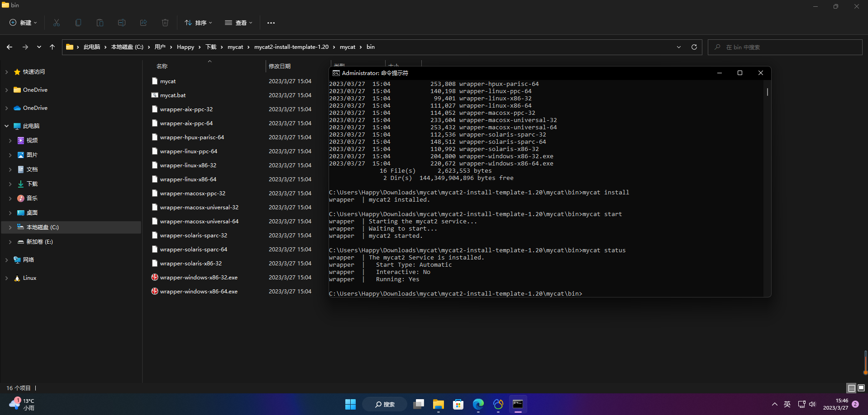Open the three-dots more options menu

click(271, 23)
